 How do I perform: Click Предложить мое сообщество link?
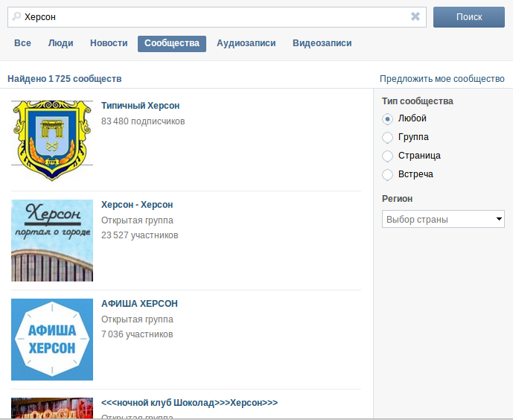click(x=442, y=79)
